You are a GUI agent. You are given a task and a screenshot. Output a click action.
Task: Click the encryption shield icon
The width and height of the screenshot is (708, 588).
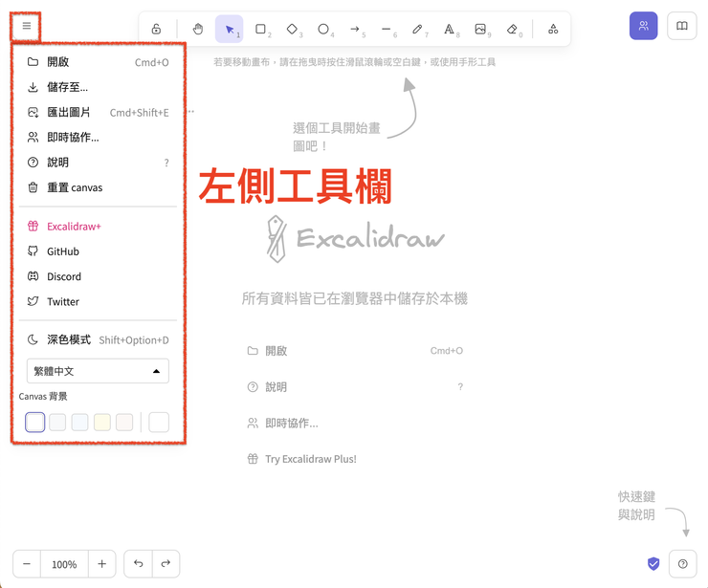(x=653, y=564)
